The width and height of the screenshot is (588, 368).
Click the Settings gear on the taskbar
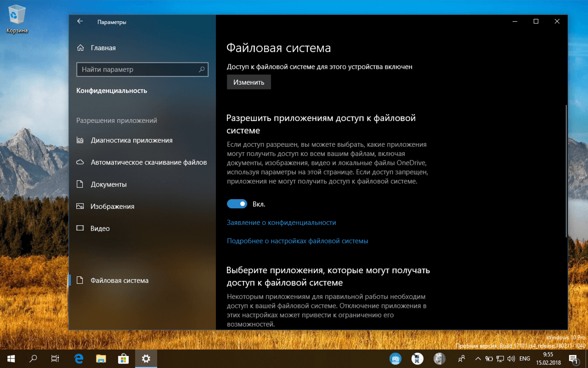(x=146, y=358)
